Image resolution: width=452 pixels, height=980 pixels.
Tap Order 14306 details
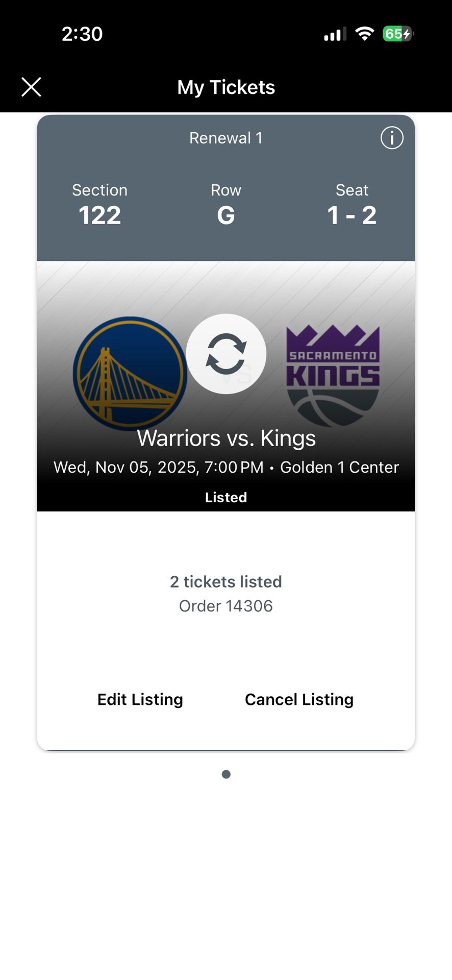(x=226, y=606)
